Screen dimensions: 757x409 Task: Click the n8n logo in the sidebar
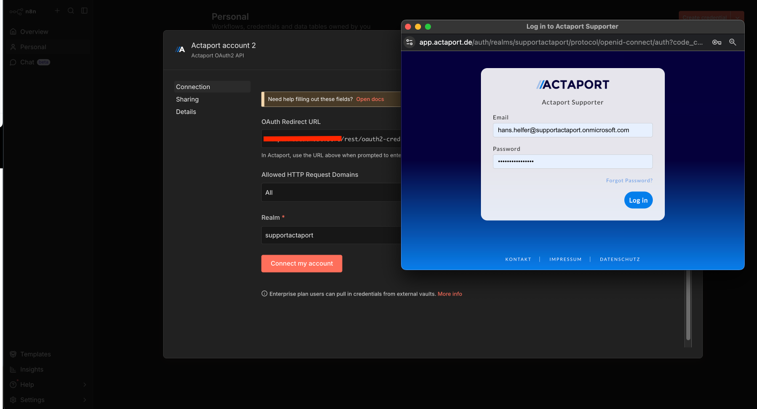23,11
